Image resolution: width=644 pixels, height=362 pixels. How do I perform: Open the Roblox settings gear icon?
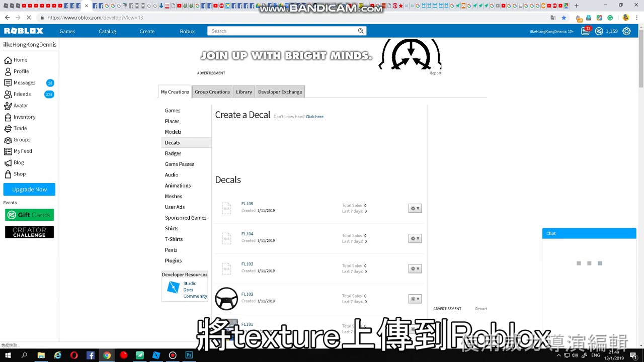[x=626, y=31]
